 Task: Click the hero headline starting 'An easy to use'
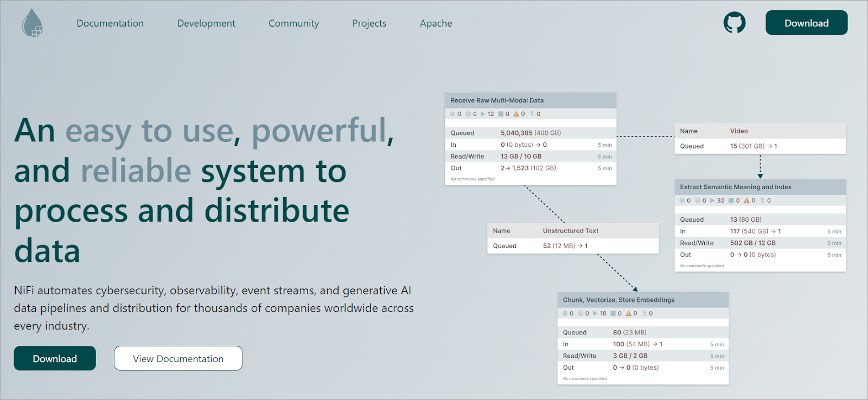coord(204,190)
